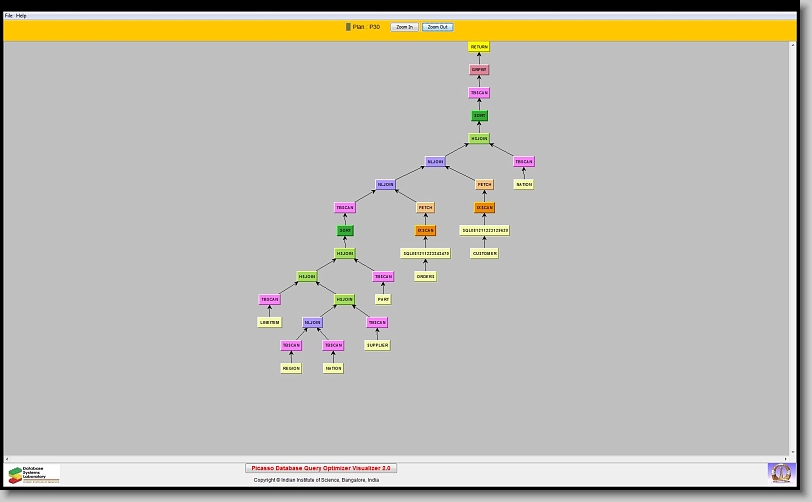Click the LINEITEM table node
Image resolution: width=812 pixels, height=502 pixels.
[269, 323]
